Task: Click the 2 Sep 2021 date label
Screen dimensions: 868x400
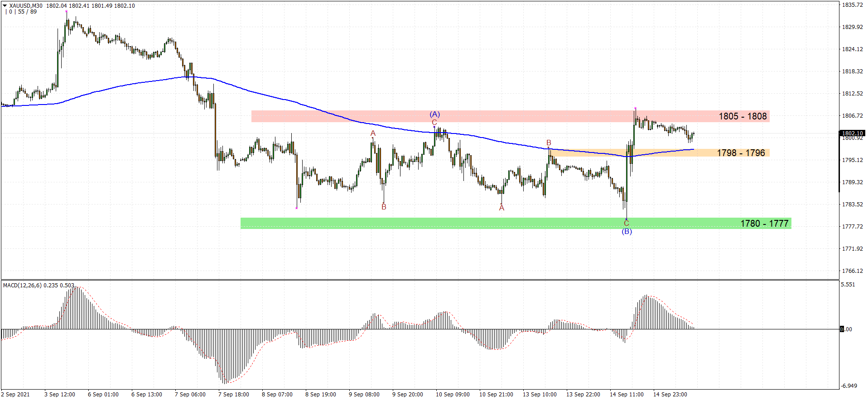Action: click(15, 395)
